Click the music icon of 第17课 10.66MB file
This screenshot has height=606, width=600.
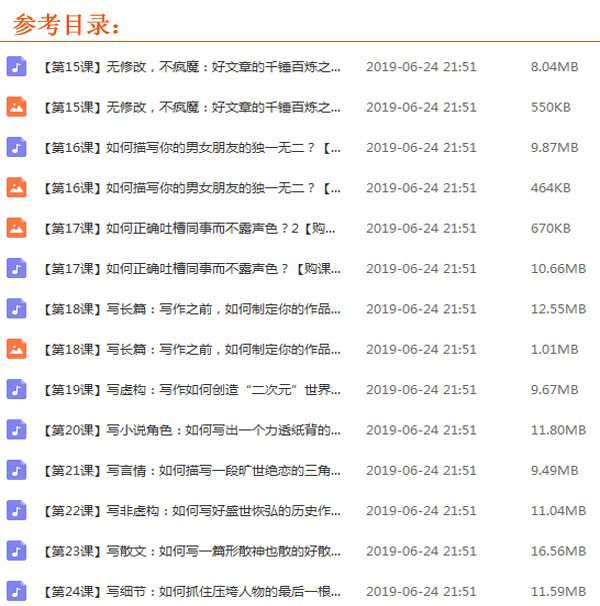[16, 268]
